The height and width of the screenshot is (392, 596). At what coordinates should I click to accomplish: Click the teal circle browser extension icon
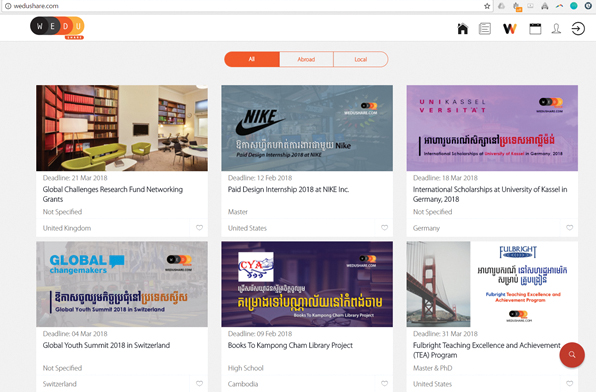pos(574,6)
